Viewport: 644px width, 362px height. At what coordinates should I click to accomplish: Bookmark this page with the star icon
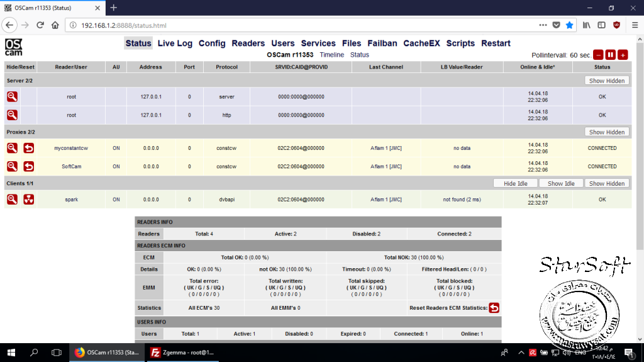pos(569,25)
